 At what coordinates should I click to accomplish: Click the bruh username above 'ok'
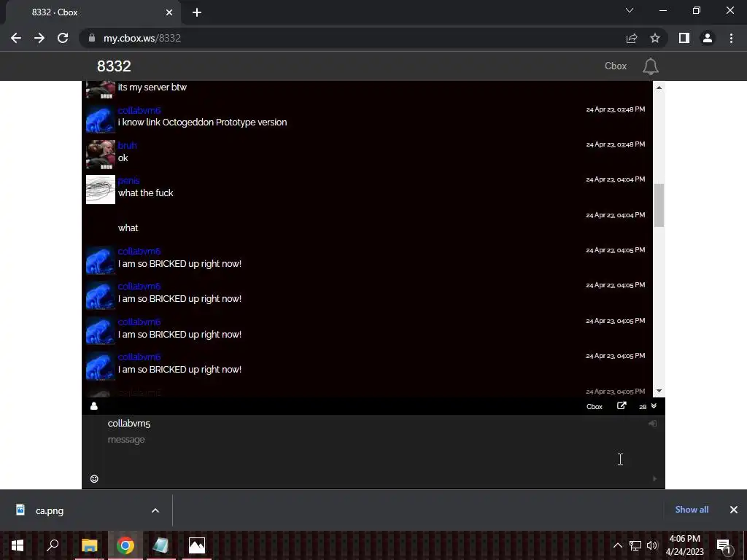point(127,146)
